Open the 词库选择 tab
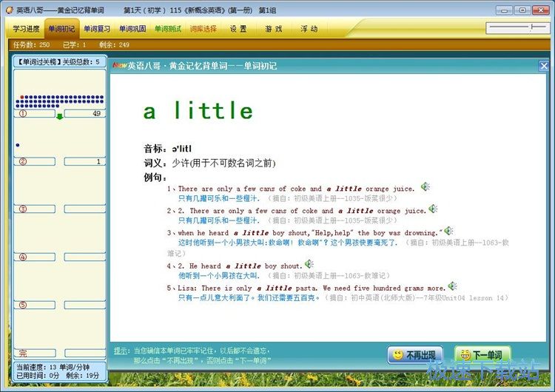Image resolution: width=555 pixels, height=392 pixels. [x=203, y=29]
